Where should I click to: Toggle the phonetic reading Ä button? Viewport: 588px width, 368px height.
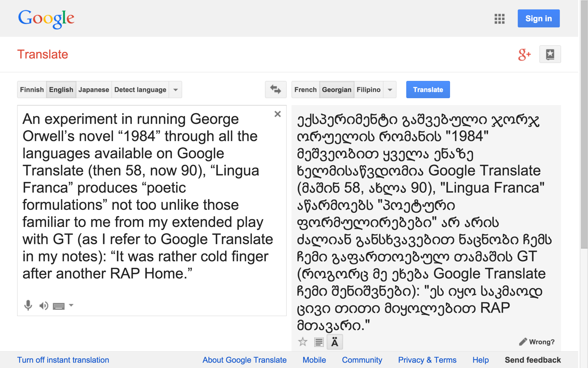click(x=335, y=342)
